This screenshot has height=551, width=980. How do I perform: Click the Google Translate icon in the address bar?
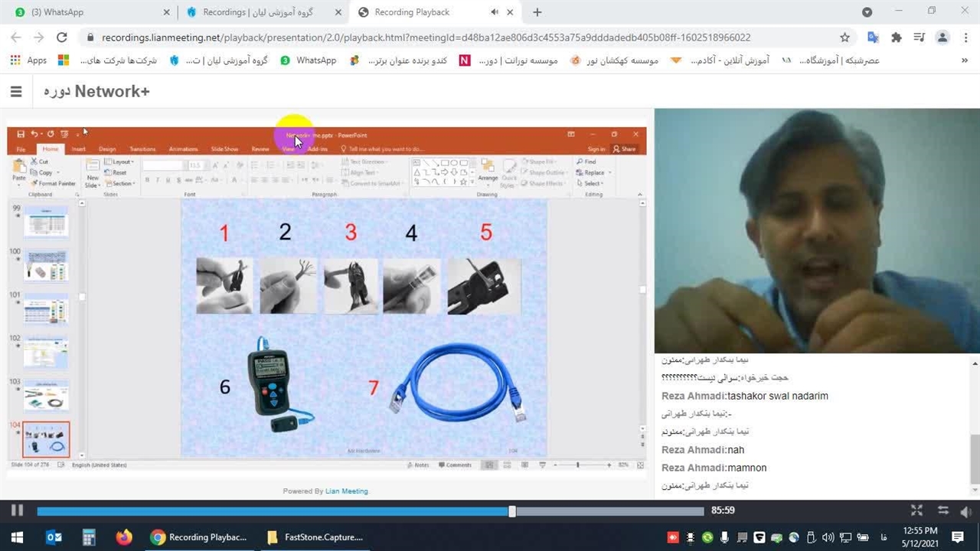[x=873, y=37]
